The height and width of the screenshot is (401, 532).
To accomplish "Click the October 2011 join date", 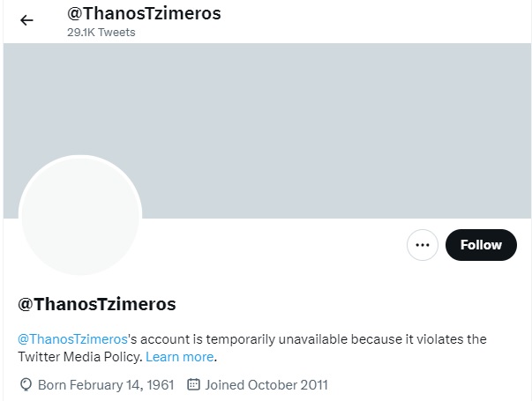I will (x=289, y=385).
